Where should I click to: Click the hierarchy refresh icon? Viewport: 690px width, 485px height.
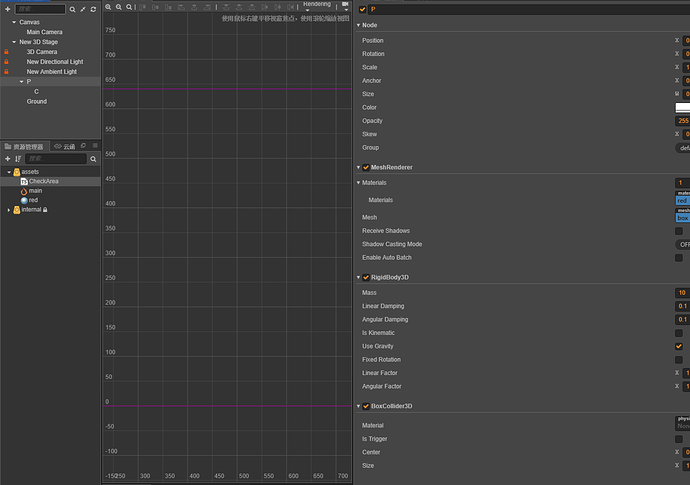tap(93, 9)
